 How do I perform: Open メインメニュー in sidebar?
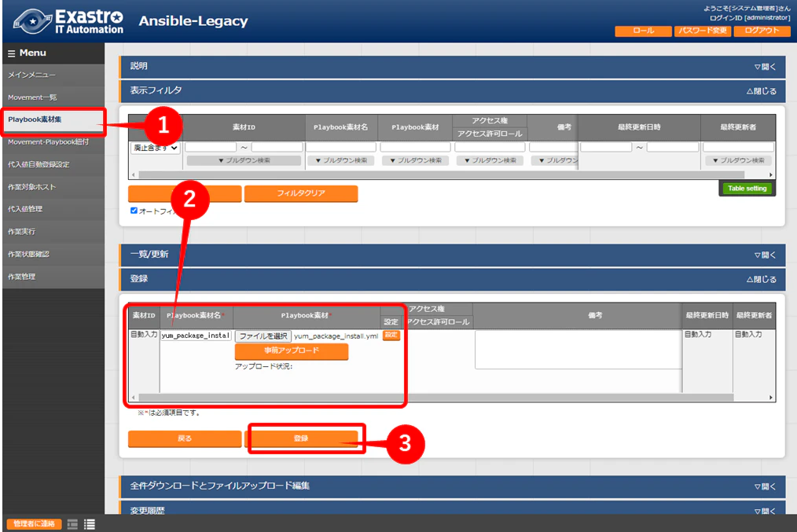(x=53, y=75)
